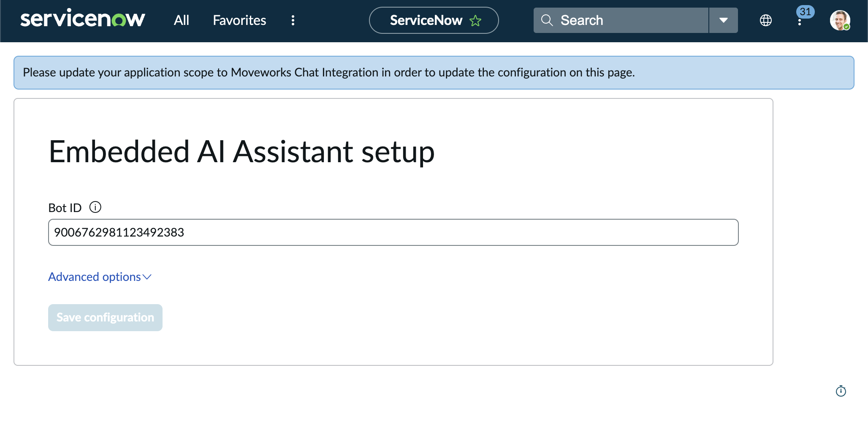Click into the Bot ID input field
This screenshot has width=868, height=430.
point(393,232)
